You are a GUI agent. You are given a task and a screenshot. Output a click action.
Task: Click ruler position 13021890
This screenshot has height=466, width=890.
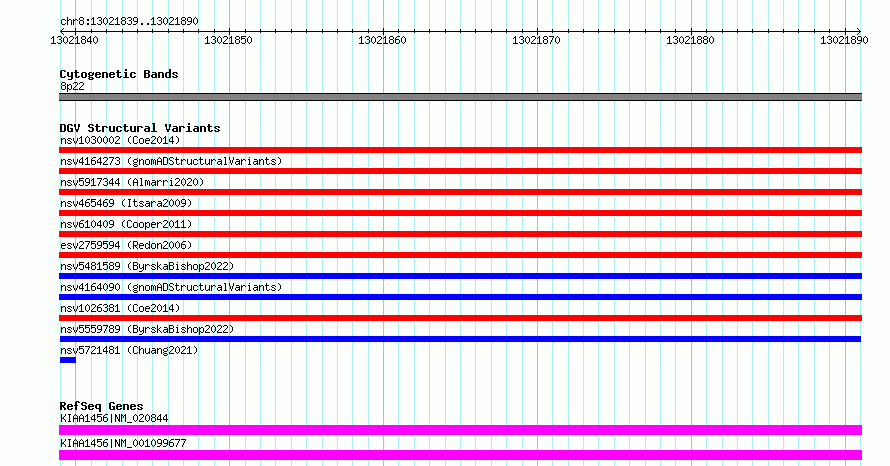844,40
